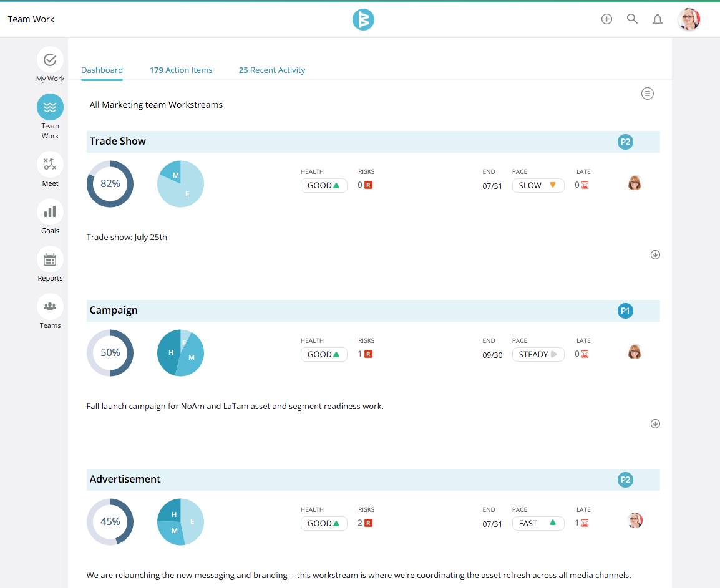Create a new item with the plus icon
Screen dimensions: 720x588
tap(606, 19)
